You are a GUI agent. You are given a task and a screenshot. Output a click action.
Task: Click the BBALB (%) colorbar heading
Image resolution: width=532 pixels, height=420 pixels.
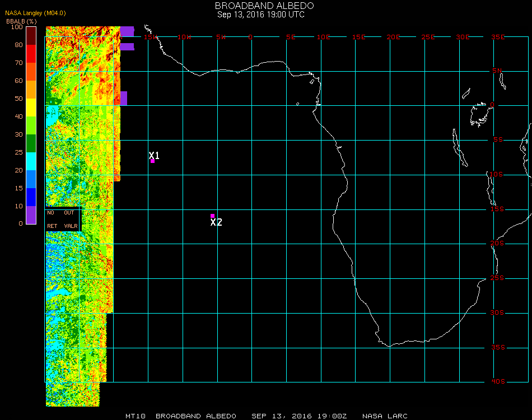21,21
